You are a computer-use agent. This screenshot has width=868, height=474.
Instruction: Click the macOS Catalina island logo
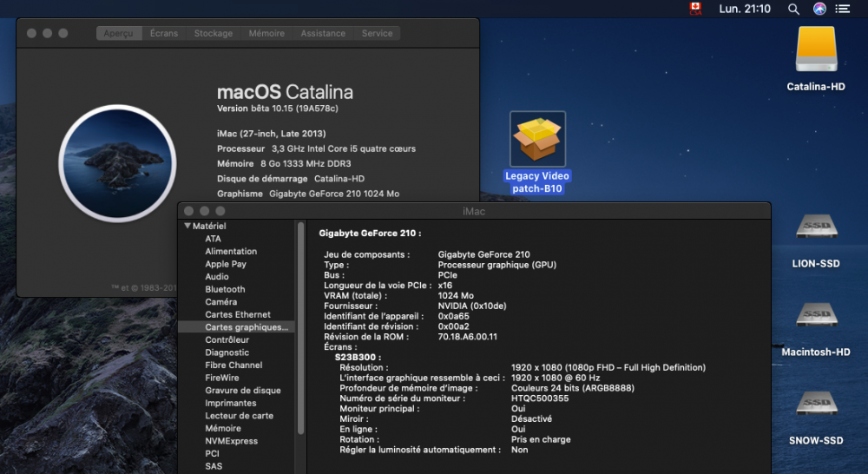click(x=117, y=163)
